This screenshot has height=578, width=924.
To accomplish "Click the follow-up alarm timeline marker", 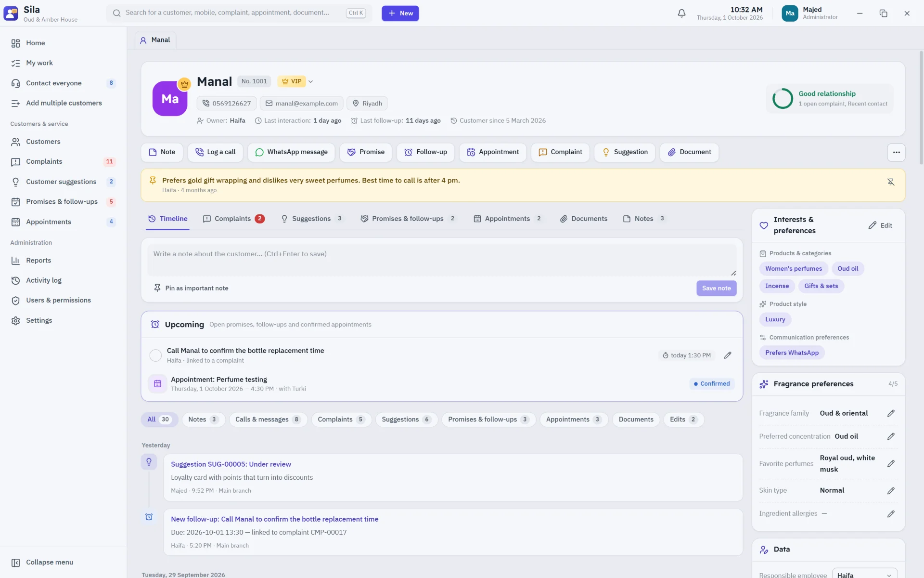I will (149, 517).
